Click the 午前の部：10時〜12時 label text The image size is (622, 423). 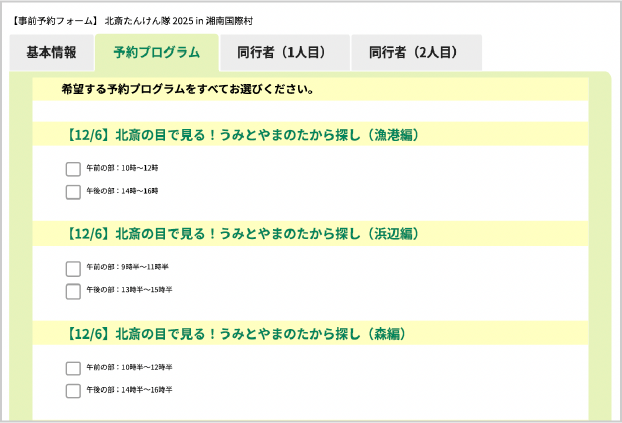pos(122,169)
